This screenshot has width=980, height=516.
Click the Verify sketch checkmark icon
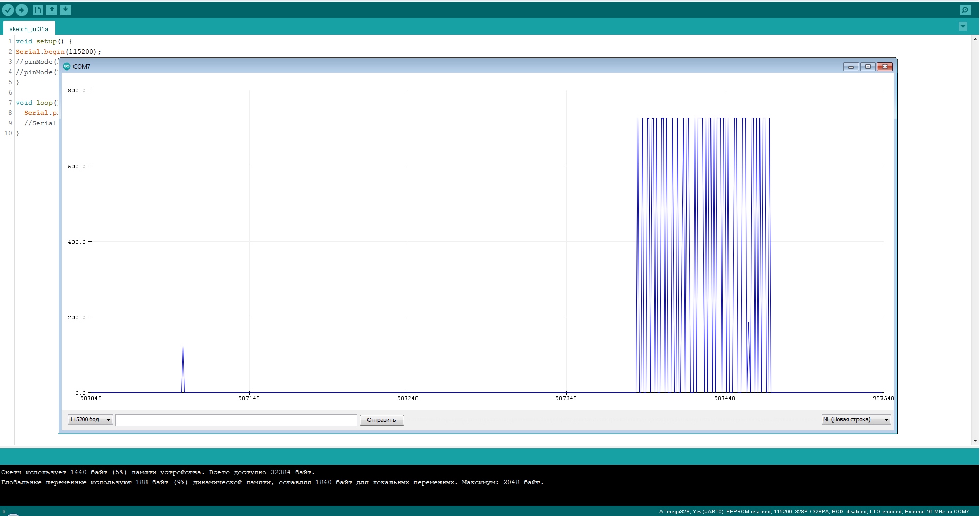(8, 10)
